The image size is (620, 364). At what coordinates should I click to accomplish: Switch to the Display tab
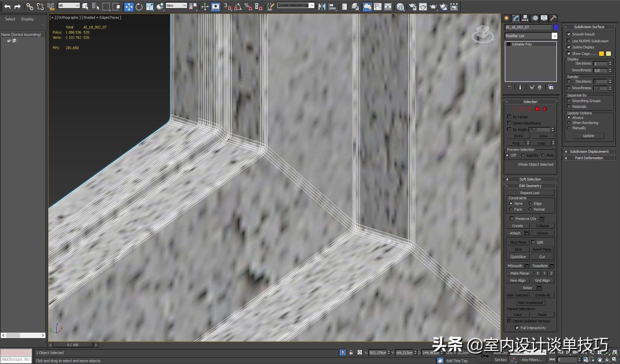click(x=27, y=19)
